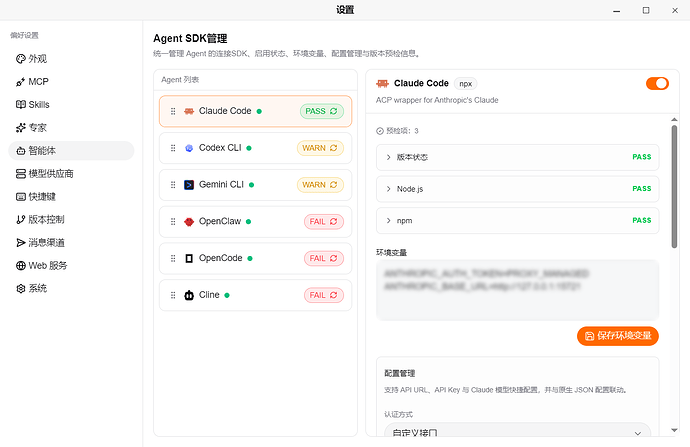Screen dimensions: 690x447
Task: Click into the 环境变量 text area
Action: coord(518,289)
